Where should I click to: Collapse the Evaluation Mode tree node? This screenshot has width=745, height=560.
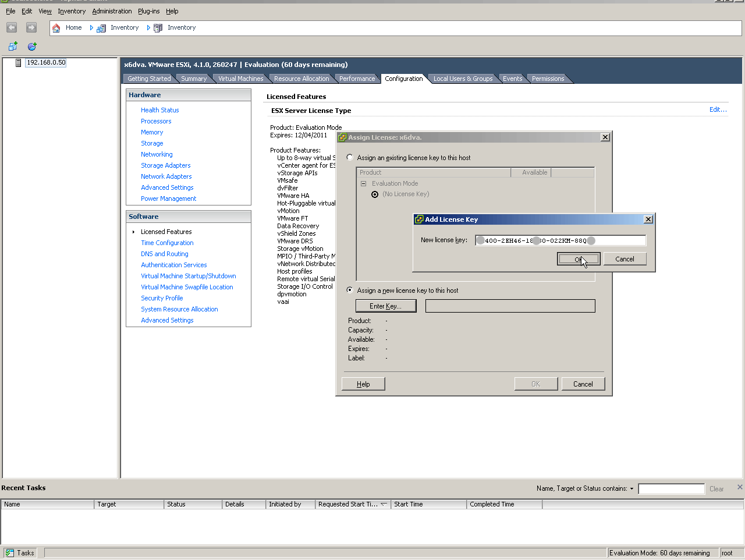[364, 183]
